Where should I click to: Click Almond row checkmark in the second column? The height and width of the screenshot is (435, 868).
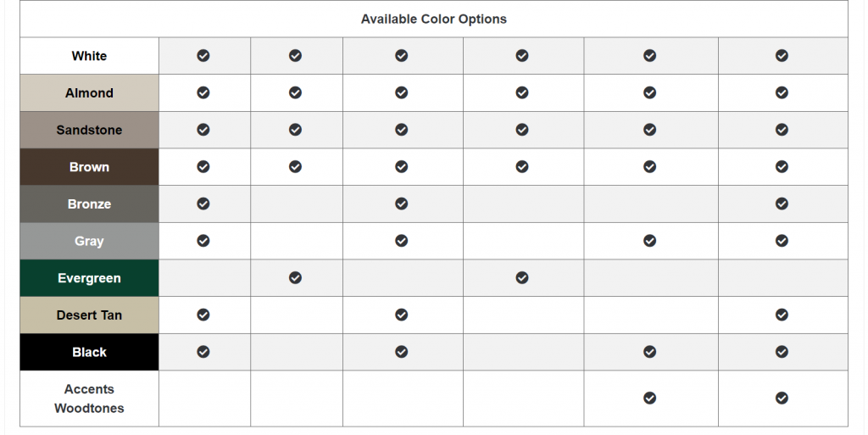295,92
